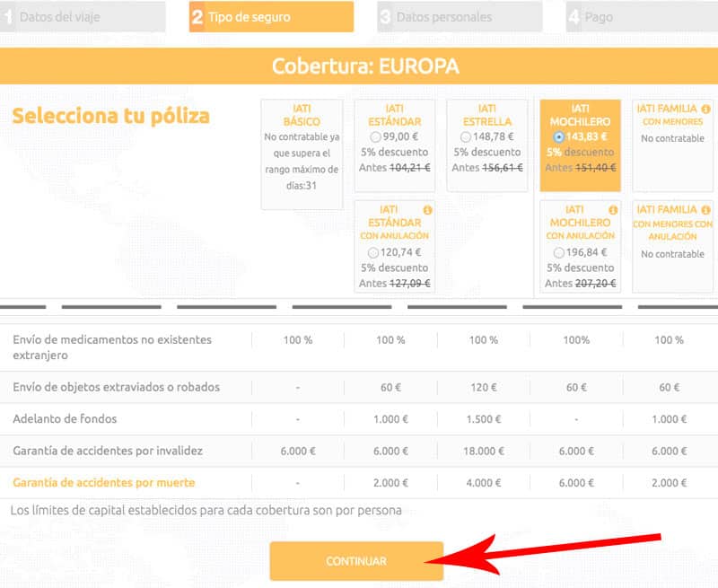The height and width of the screenshot is (588, 718).
Task: Choose IATI Estrella 148,78 € option
Action: [465, 136]
